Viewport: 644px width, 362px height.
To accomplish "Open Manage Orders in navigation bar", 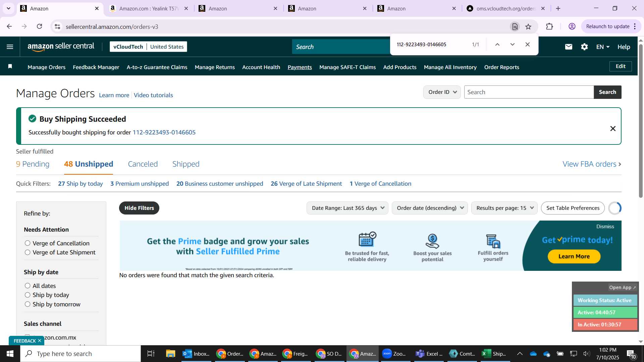I will click(x=47, y=67).
